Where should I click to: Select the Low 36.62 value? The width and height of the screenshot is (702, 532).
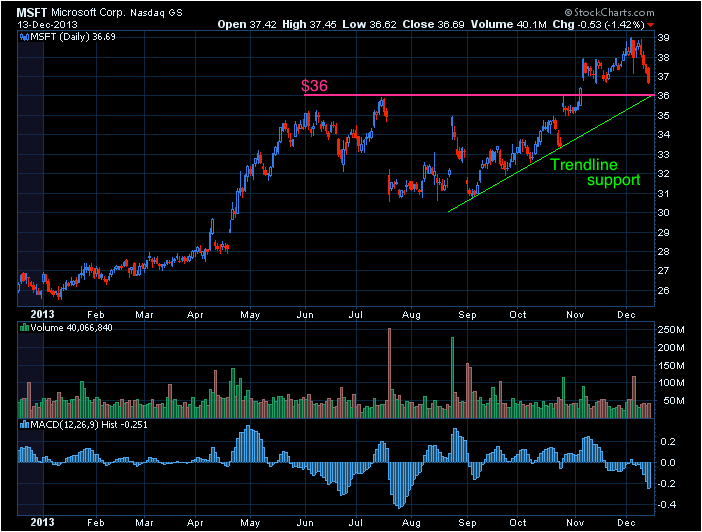point(369,25)
